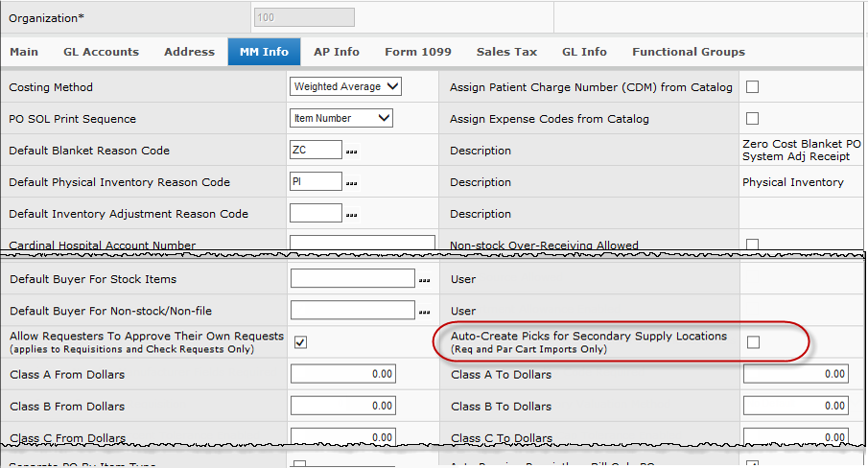The height and width of the screenshot is (468, 868).
Task: Click the Class A From Dollars field
Action: click(x=342, y=375)
